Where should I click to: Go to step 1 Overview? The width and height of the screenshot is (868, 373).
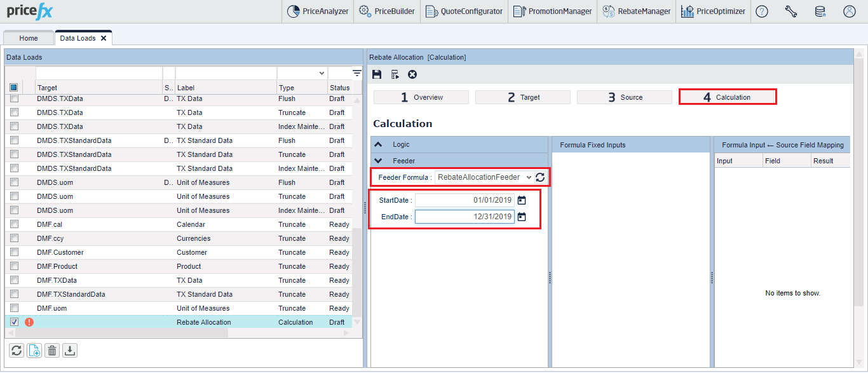pos(421,97)
